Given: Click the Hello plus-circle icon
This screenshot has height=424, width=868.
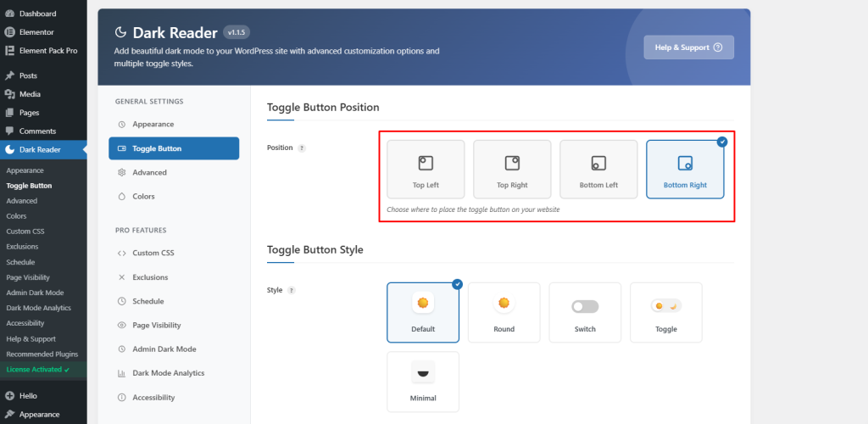Looking at the screenshot, I should (9, 396).
